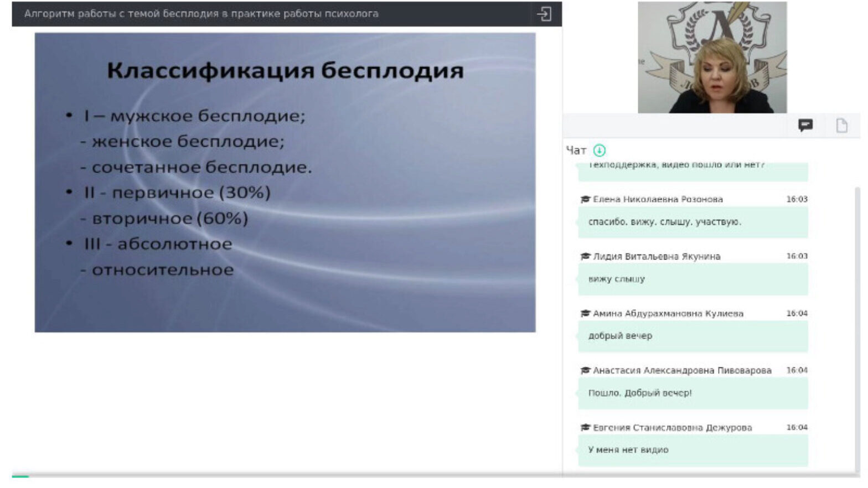This screenshot has height=488, width=868.
Task: Click the chat panel vertical scrollbar
Action: point(857,326)
